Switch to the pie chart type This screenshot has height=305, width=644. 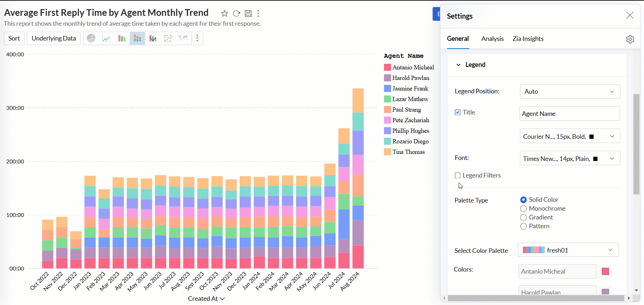(91, 38)
